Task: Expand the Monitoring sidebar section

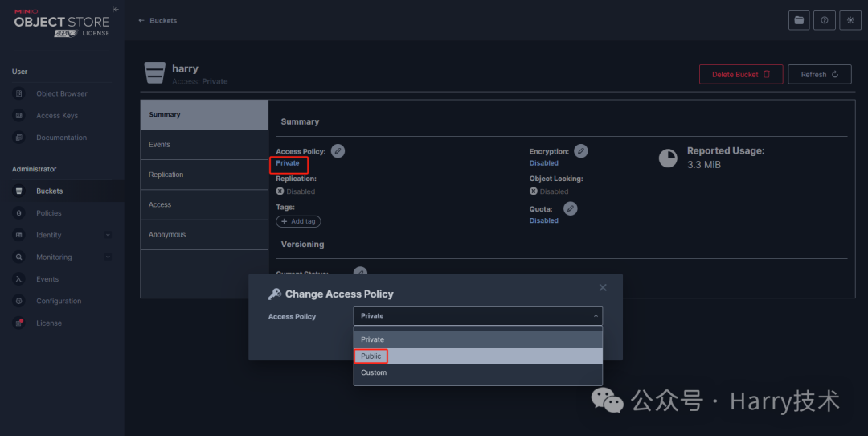Action: [x=108, y=257]
